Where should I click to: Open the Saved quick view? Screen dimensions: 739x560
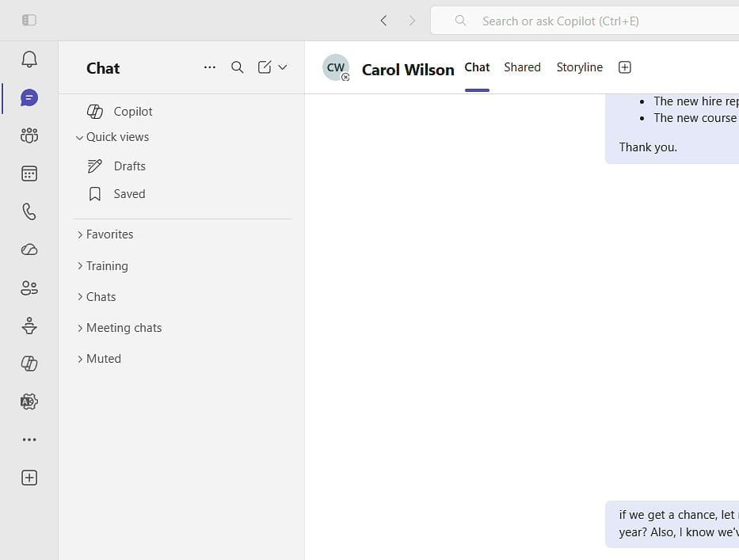[116, 194]
